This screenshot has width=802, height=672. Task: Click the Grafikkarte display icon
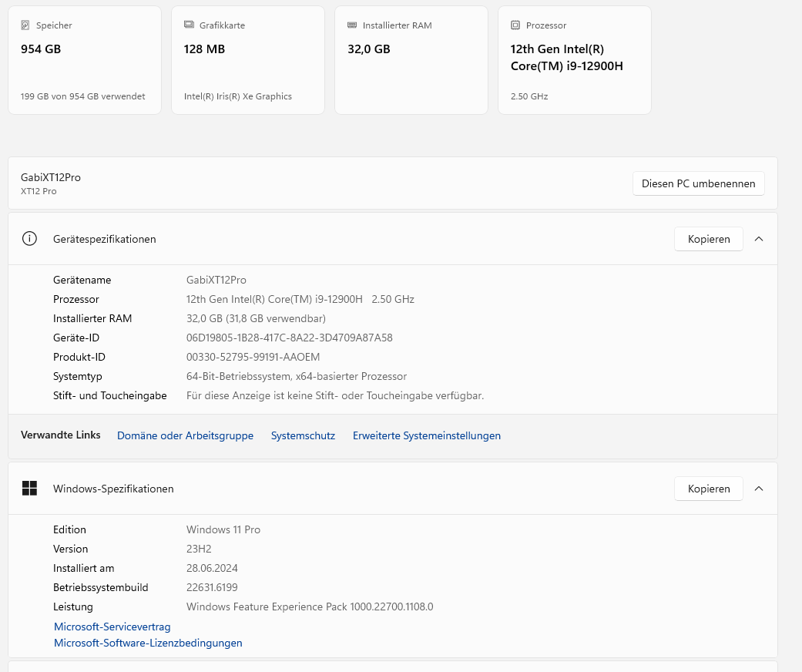click(x=189, y=25)
